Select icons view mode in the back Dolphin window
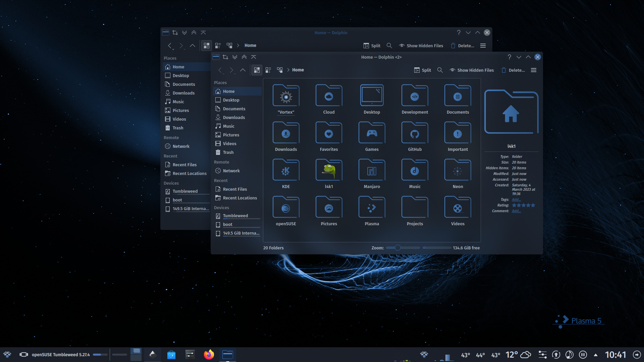Viewport: 644px width, 362px height. (207, 46)
